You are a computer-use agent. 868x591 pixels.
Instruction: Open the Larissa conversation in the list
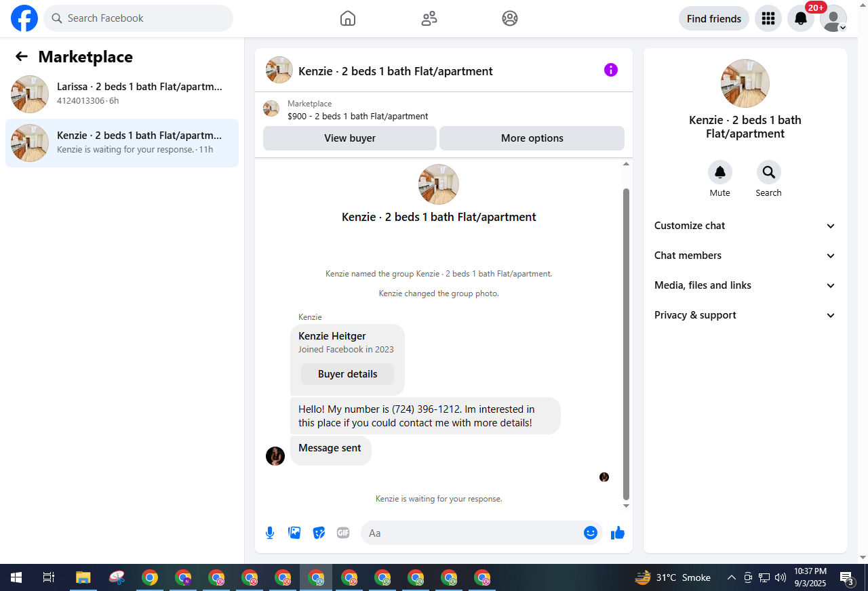pyautogui.click(x=122, y=94)
